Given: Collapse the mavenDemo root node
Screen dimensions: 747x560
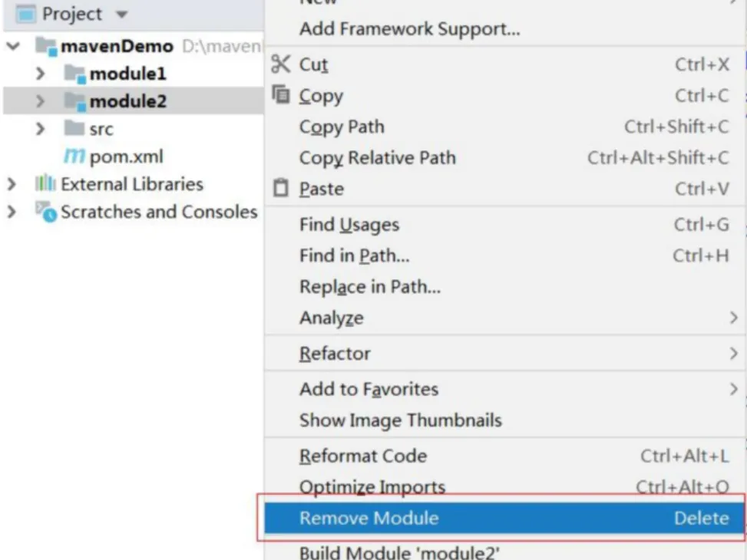Looking at the screenshot, I should point(13,46).
